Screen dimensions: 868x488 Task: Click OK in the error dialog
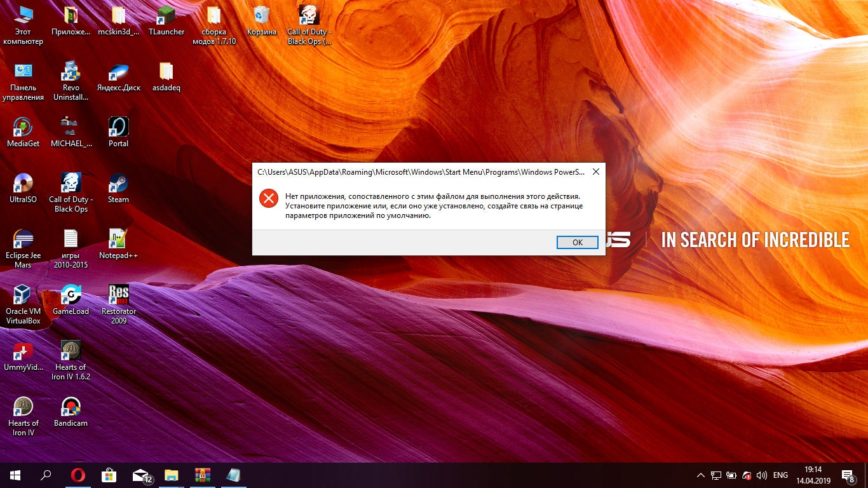(x=577, y=242)
